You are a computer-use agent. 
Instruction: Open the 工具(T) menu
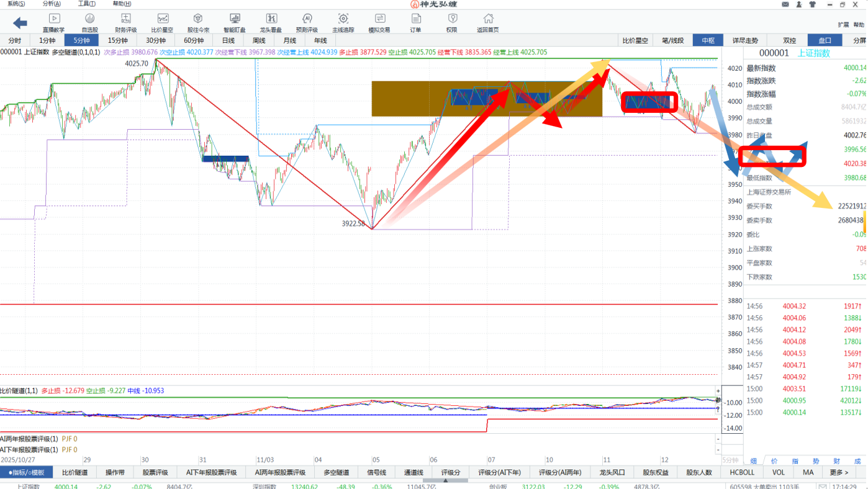87,4
